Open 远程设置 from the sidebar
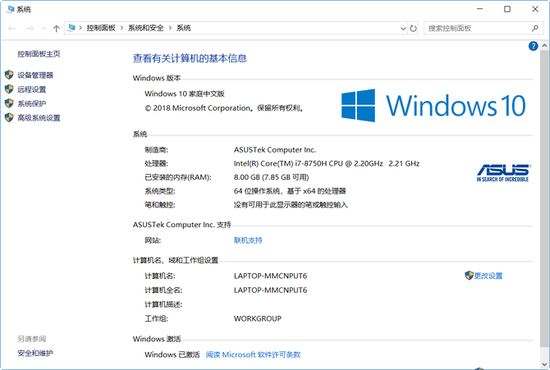 (x=32, y=89)
